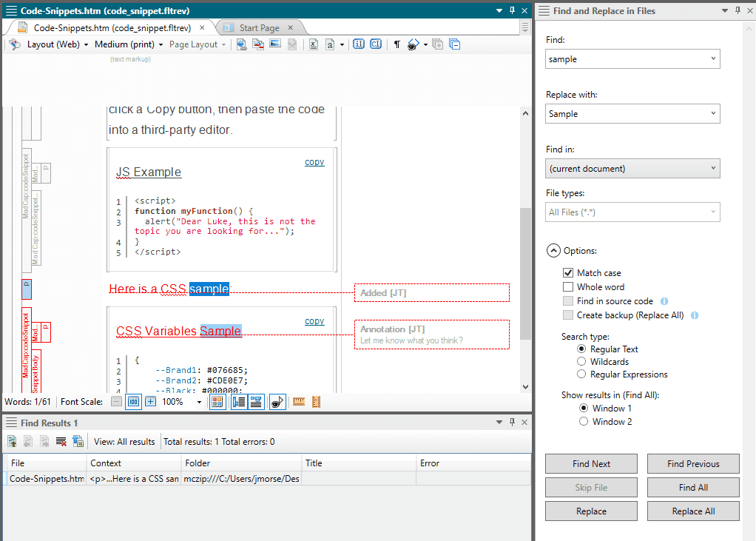Click the insert character 'a' icon

pyautogui.click(x=330, y=44)
